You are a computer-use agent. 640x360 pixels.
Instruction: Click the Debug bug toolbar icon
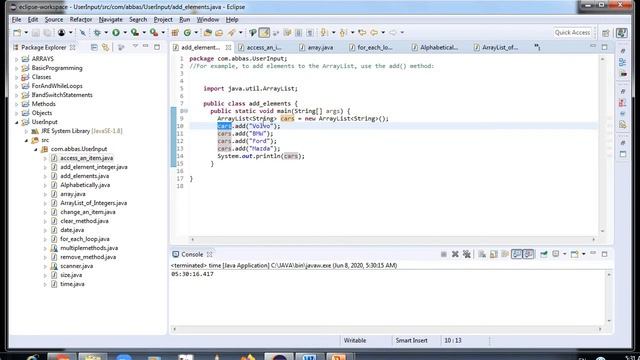click(97, 33)
